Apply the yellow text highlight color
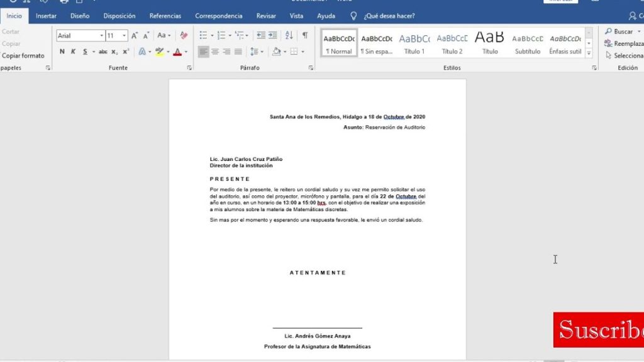 click(159, 52)
